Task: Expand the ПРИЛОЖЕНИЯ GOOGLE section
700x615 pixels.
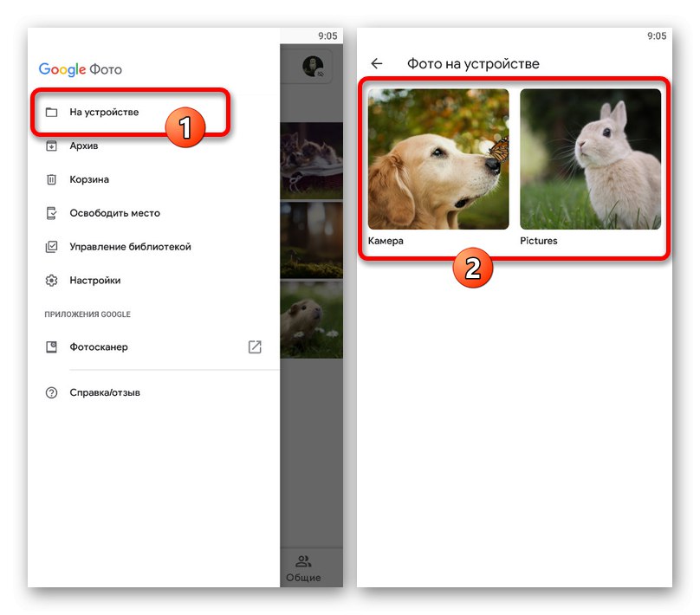Action: tap(88, 314)
